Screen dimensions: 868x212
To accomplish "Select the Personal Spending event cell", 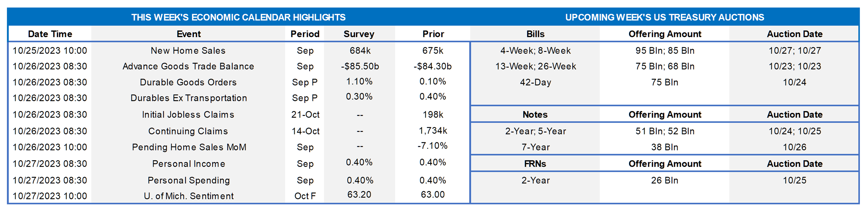I will (189, 180).
